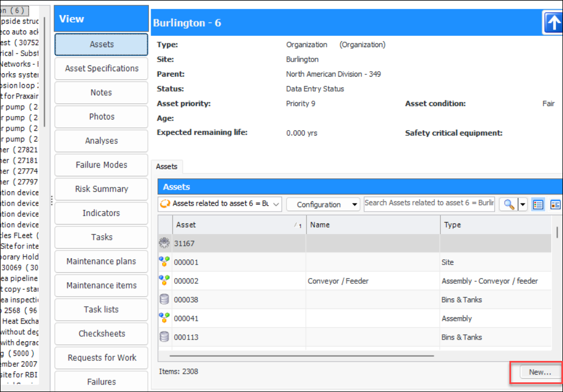Viewport: 563px width, 392px height.
Task: Click the New... button
Action: (x=539, y=372)
